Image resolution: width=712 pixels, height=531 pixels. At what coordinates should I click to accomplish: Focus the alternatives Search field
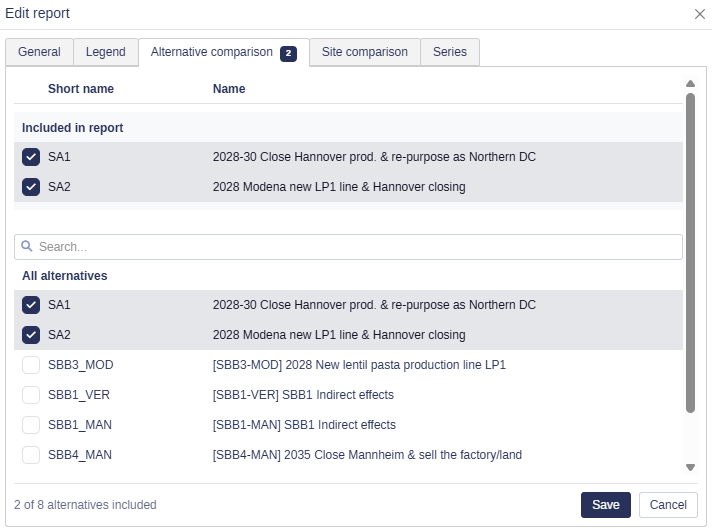pyautogui.click(x=348, y=247)
